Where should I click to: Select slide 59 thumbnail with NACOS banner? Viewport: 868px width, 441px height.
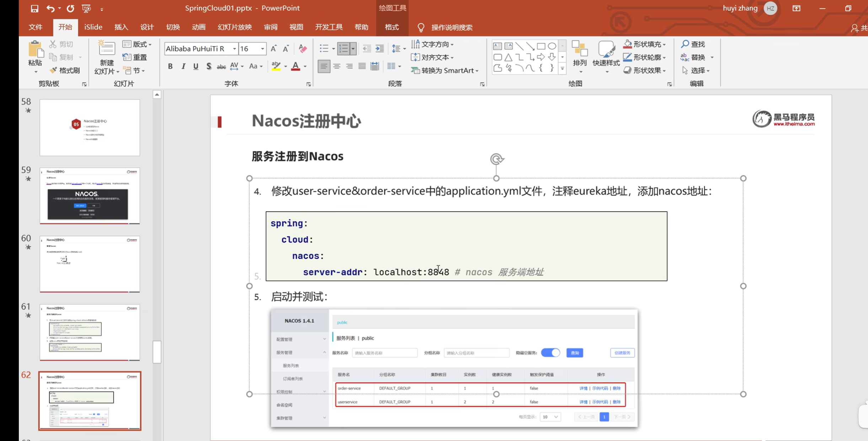90,196
